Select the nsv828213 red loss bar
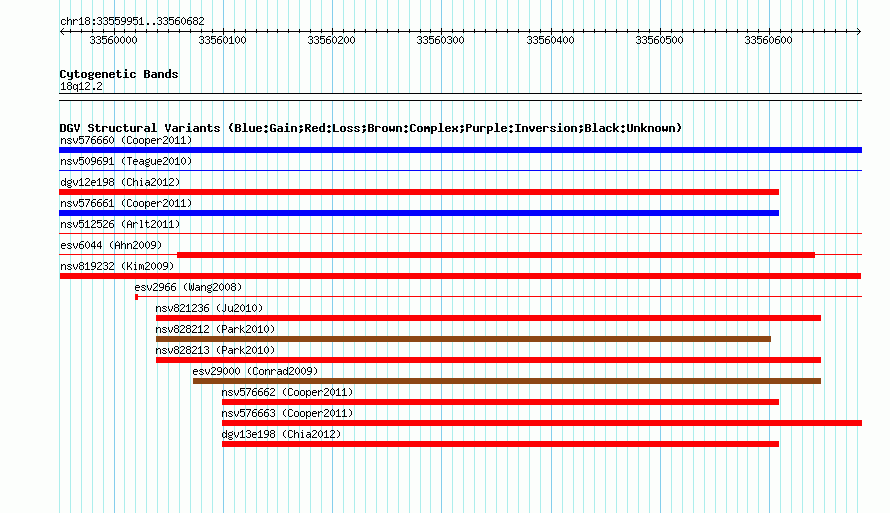Image resolution: width=890 pixels, height=513 pixels. [x=488, y=360]
